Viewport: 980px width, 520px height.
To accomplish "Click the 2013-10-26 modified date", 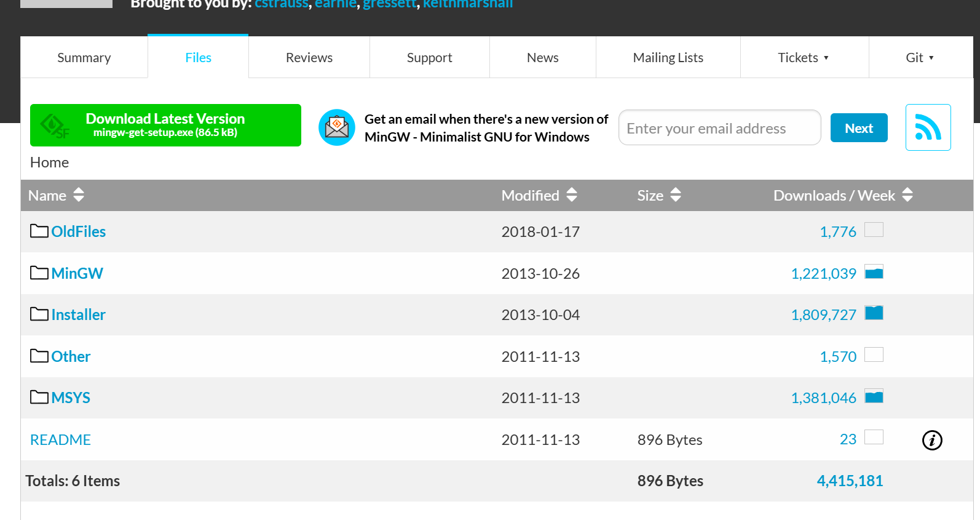I will tap(540, 273).
